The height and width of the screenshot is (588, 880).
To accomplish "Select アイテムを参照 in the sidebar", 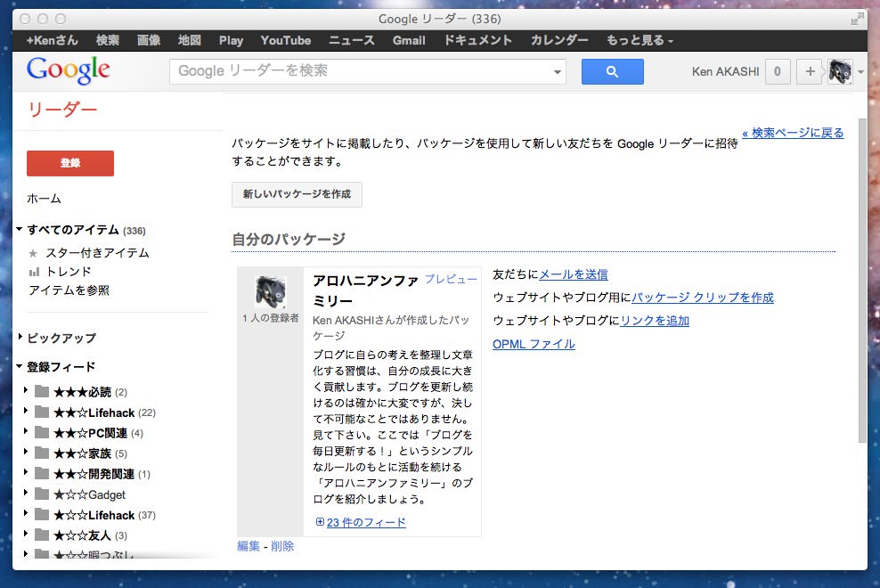I will tap(69, 290).
